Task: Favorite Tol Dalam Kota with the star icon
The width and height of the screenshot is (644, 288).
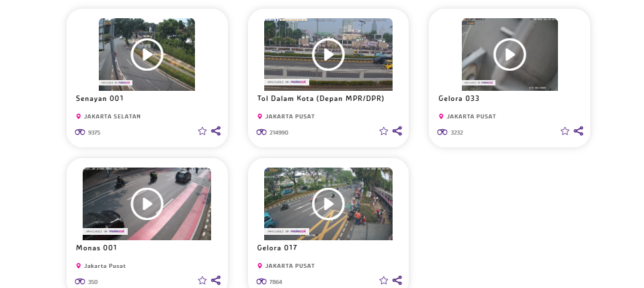Action: (384, 131)
